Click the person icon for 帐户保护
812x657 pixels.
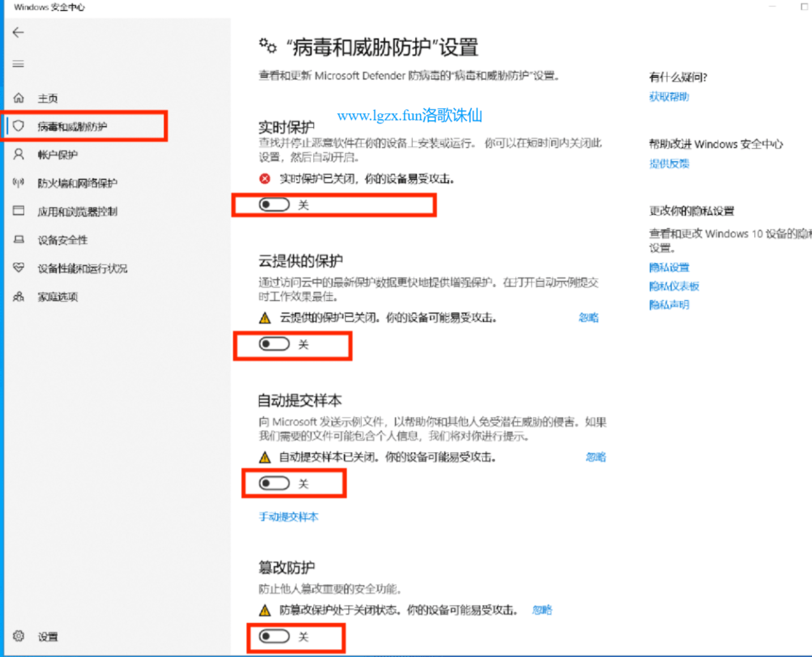[x=19, y=154]
